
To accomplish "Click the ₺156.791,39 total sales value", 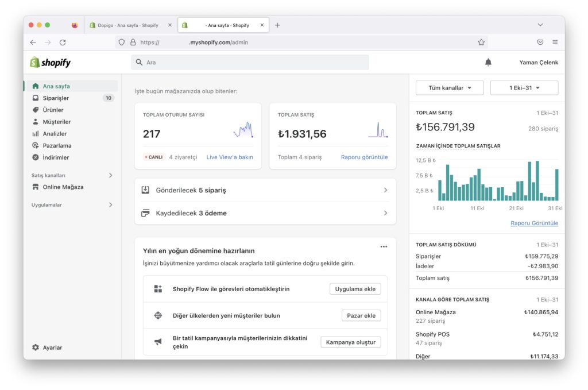I will [445, 127].
